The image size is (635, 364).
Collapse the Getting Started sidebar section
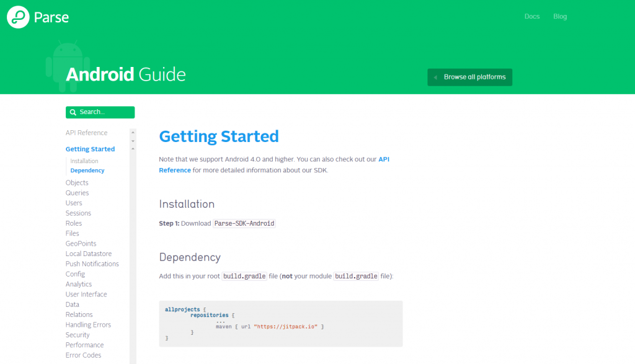click(x=90, y=149)
